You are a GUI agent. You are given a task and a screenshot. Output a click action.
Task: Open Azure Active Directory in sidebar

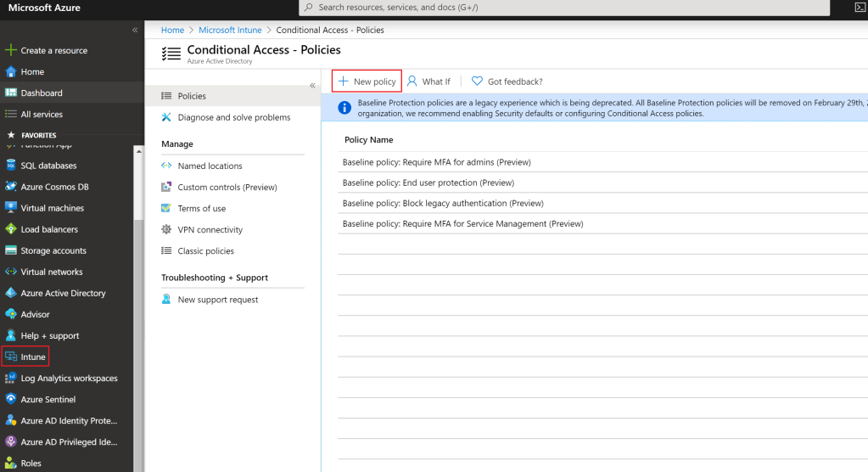pos(63,293)
